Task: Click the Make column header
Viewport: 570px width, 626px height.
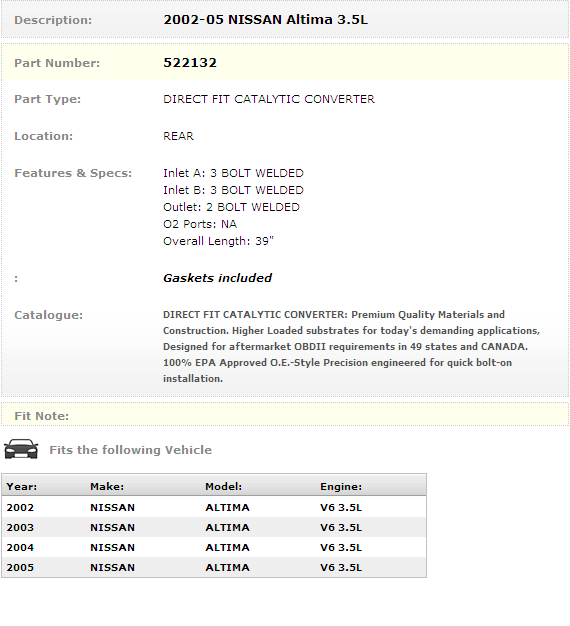Action: (107, 486)
